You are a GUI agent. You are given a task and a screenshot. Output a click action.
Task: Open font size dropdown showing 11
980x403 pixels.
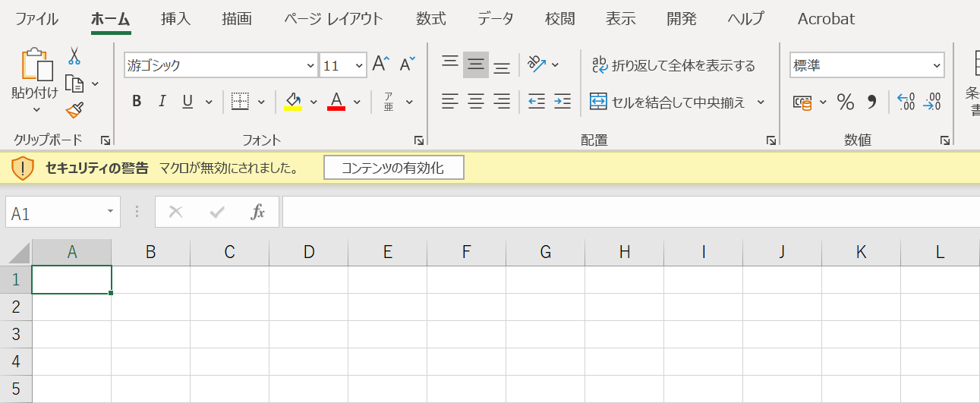pos(359,66)
